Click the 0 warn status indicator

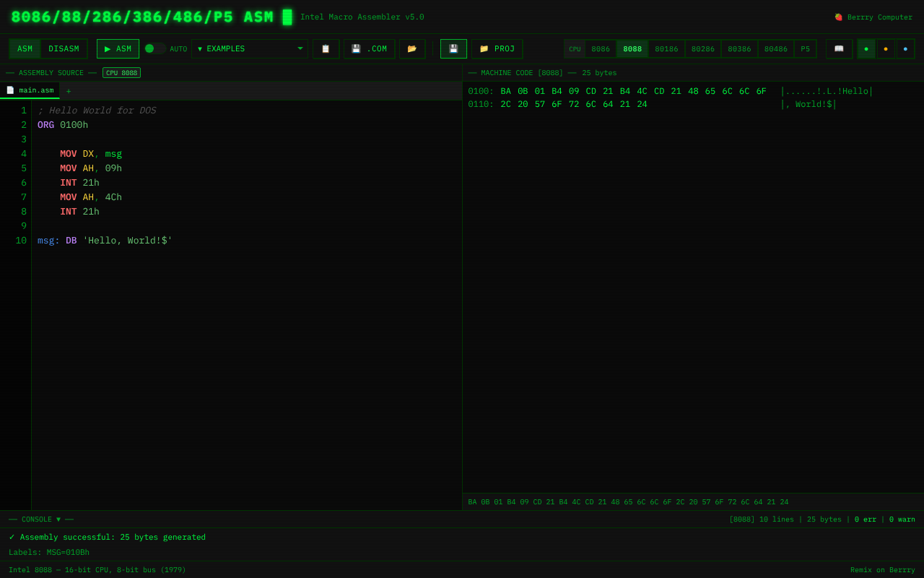pyautogui.click(x=902, y=519)
